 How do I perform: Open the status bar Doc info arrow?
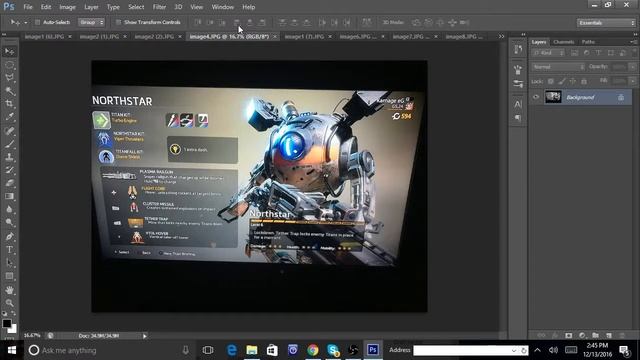[x=144, y=336]
